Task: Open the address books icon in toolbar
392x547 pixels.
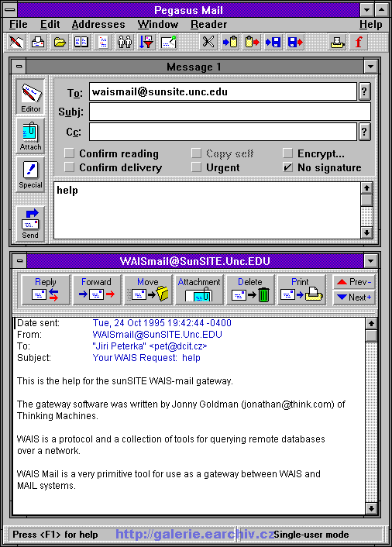Action: [x=81, y=42]
